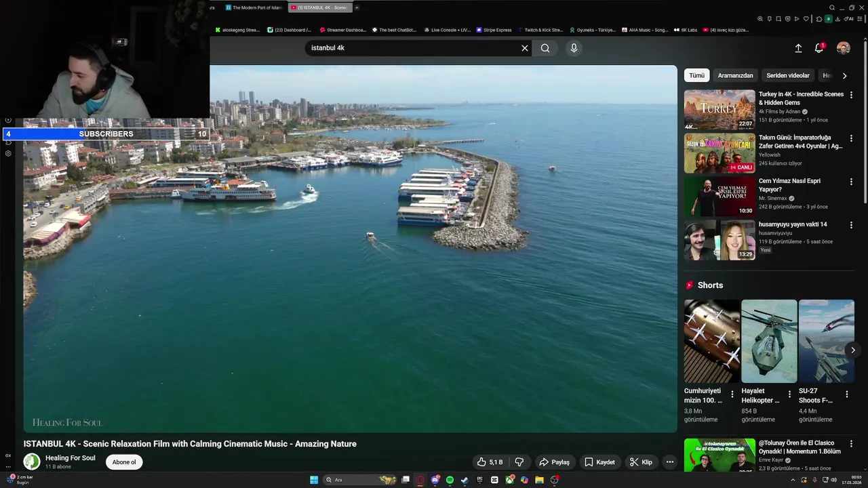
Task: Open the Windows Start button
Action: coord(314,480)
